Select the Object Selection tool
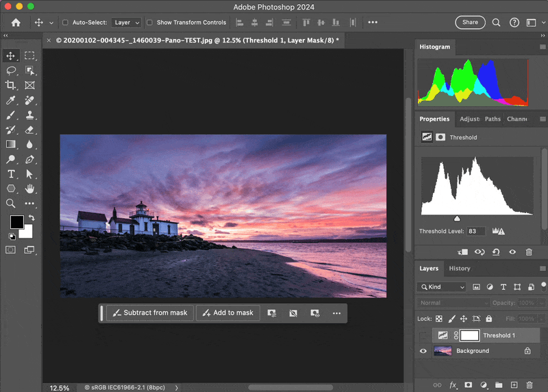Viewport: 548px width, 392px height. [29, 71]
